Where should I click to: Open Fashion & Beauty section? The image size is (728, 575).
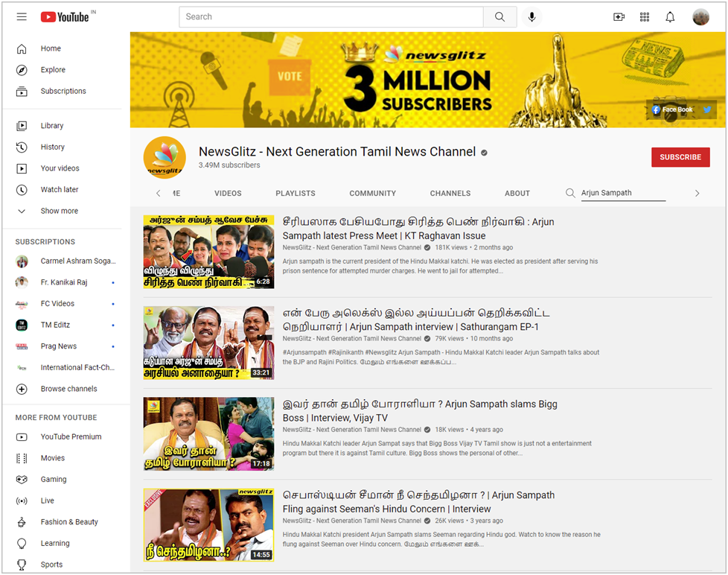pyautogui.click(x=63, y=522)
